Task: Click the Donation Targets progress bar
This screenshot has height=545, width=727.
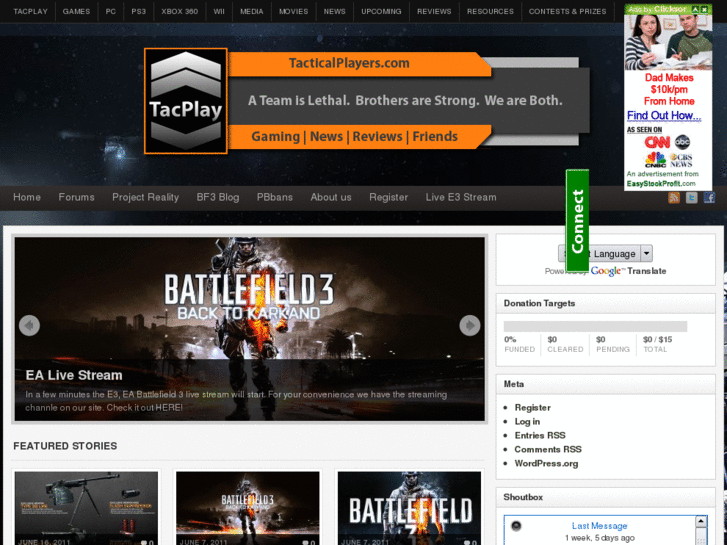Action: tap(595, 327)
